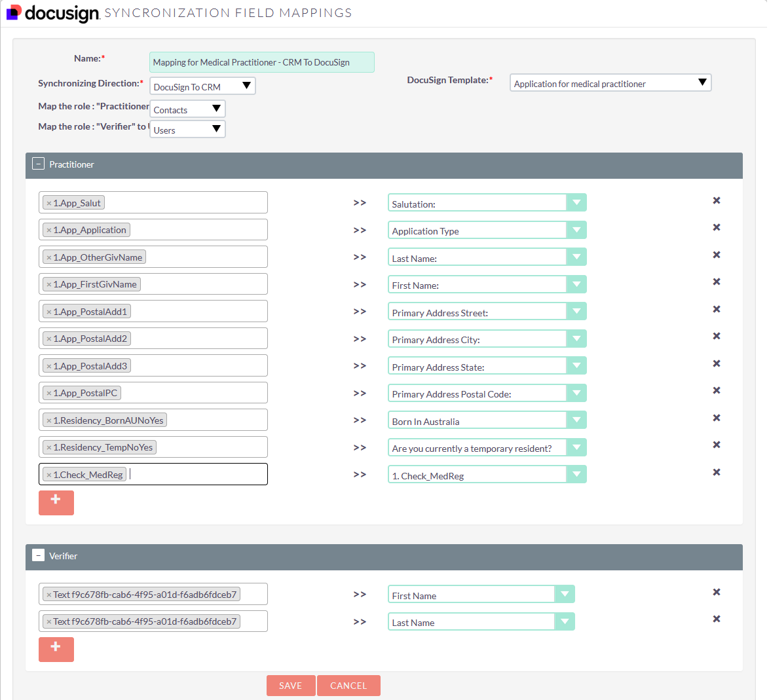The height and width of the screenshot is (700, 769).
Task: Add a new Verifier mapping row
Action: [56, 649]
